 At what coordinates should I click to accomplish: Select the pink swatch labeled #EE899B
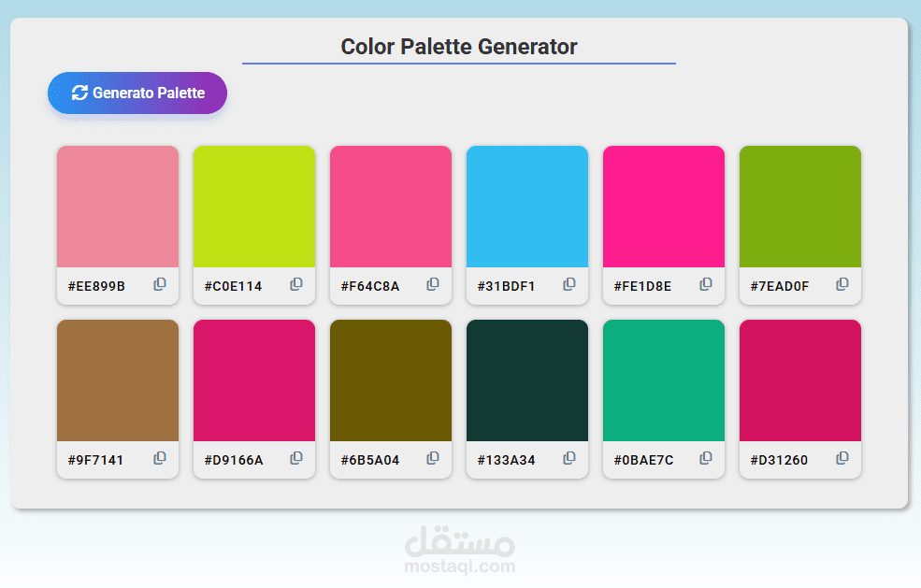click(x=117, y=206)
